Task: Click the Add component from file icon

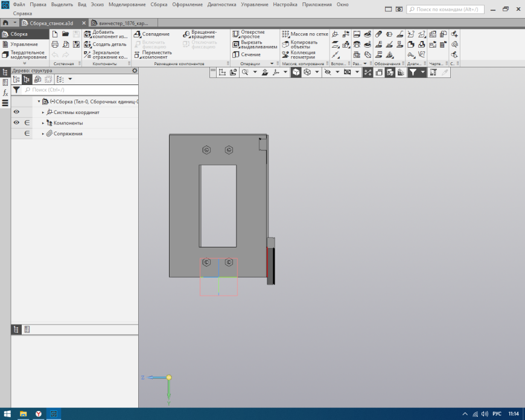Action: point(87,34)
